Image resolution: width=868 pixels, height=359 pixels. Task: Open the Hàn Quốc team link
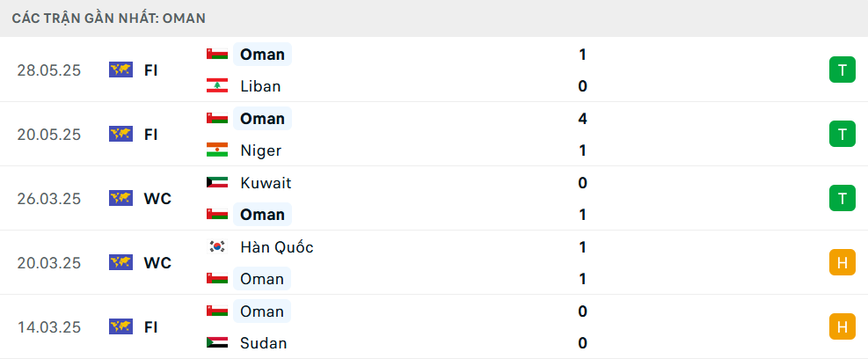pyautogui.click(x=277, y=247)
